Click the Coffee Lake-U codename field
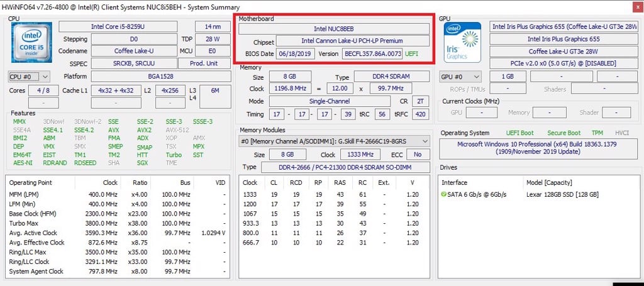Screen dimensions: 644x286 click(x=134, y=52)
